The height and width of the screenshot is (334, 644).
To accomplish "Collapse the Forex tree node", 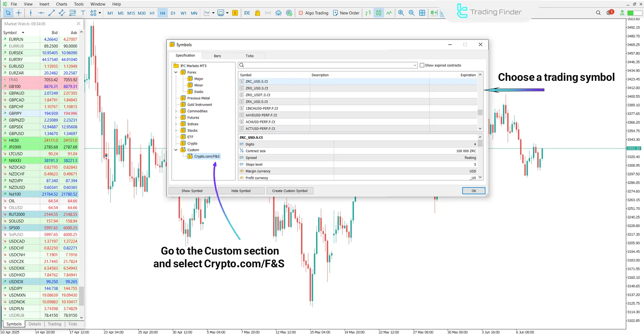I will click(176, 72).
